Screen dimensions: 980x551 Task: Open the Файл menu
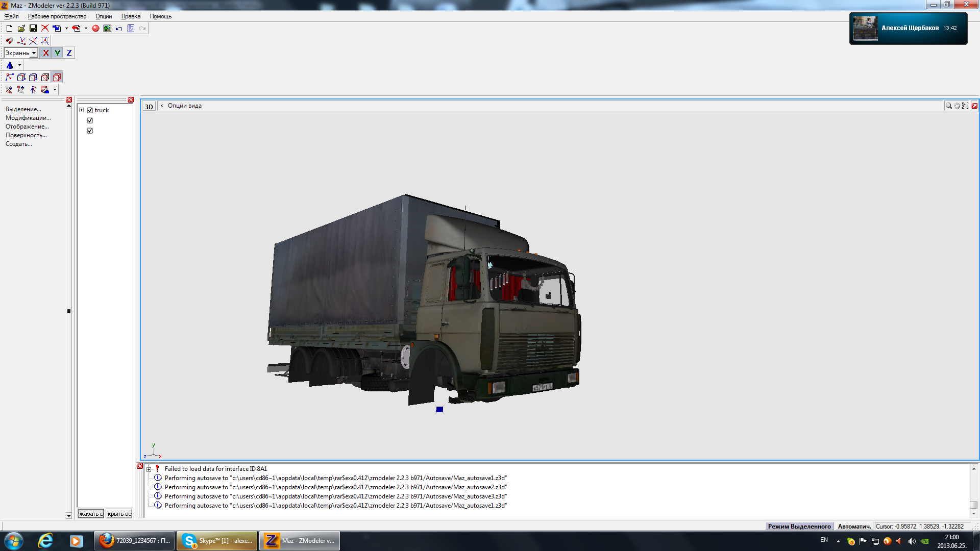pos(11,16)
